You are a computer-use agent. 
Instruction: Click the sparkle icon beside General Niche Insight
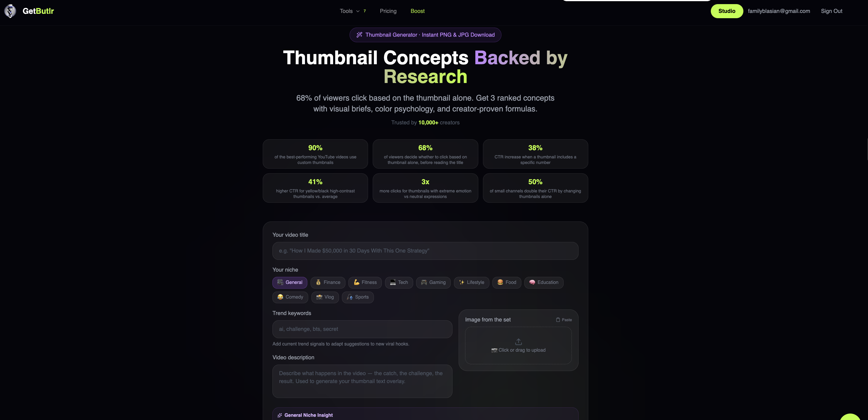(x=279, y=415)
